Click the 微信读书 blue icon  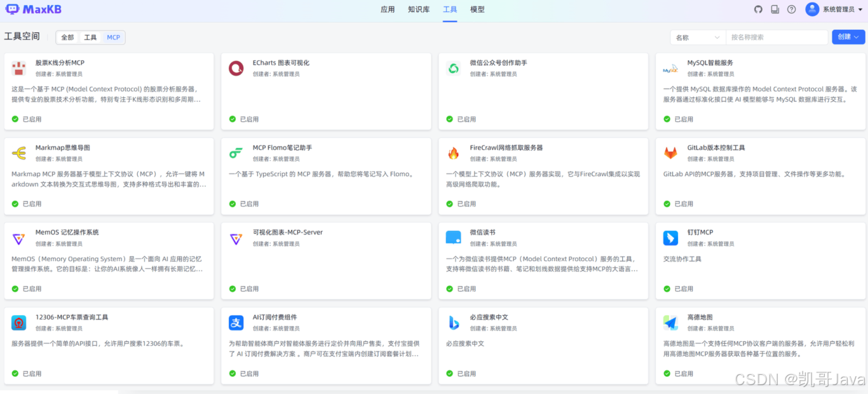[x=454, y=238]
